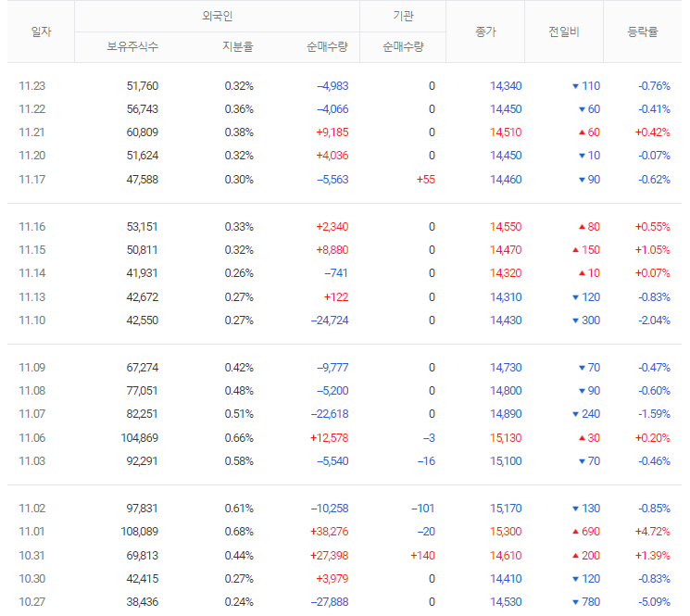The image size is (690, 616).
Task: Select the 10.31 date cell
Action: (x=32, y=556)
